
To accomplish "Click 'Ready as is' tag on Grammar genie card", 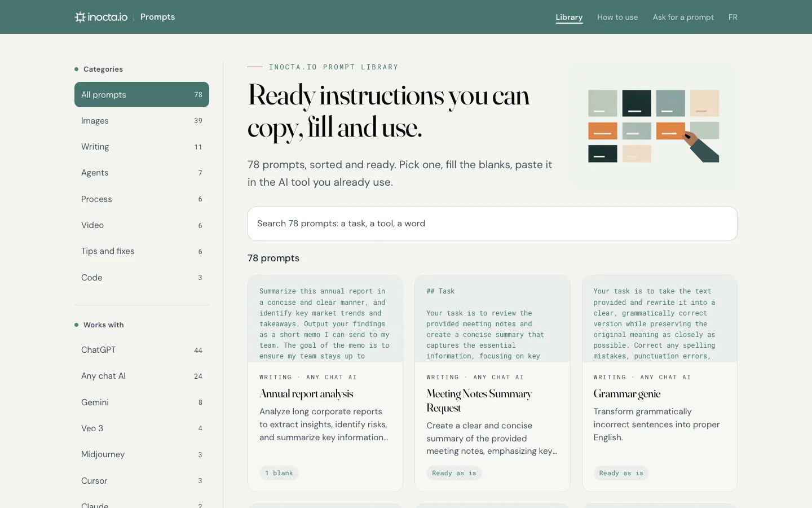I will [x=621, y=473].
